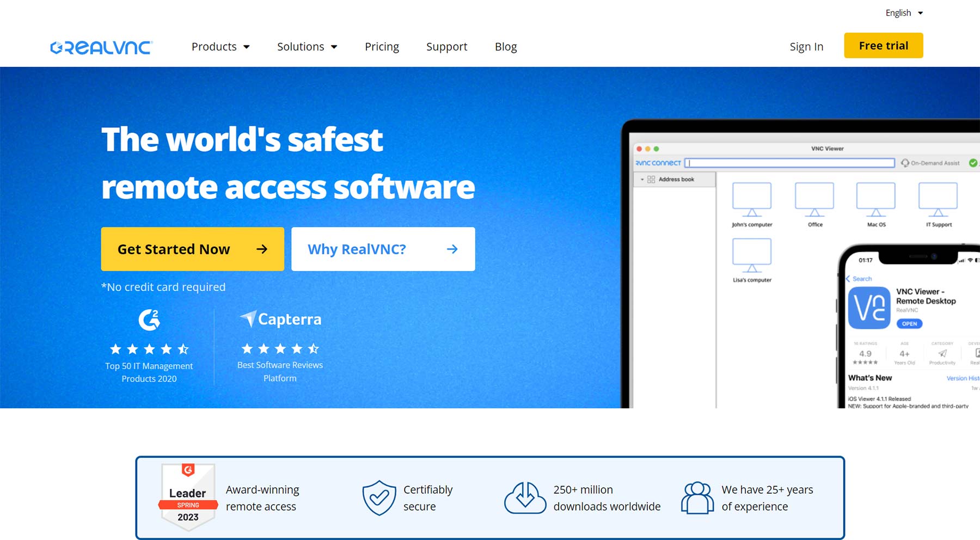Click the IT Support computer icon
This screenshot has width=980, height=540.
(938, 200)
